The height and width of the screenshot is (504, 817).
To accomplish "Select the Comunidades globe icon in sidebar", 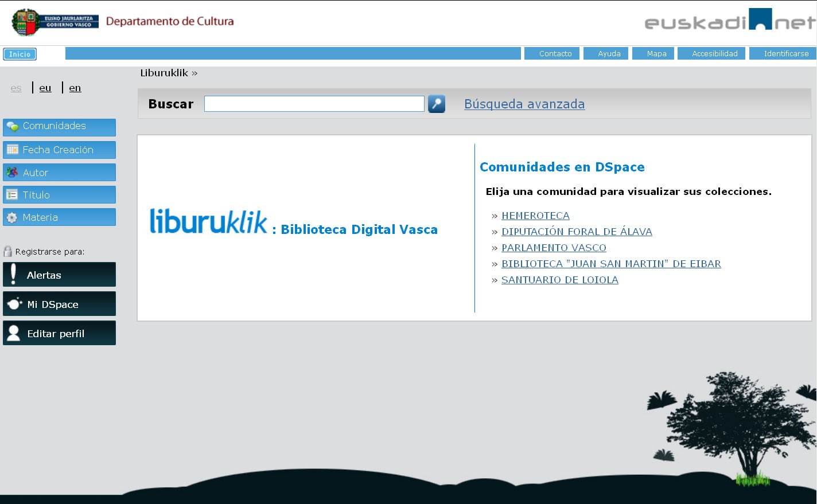I will [11, 126].
